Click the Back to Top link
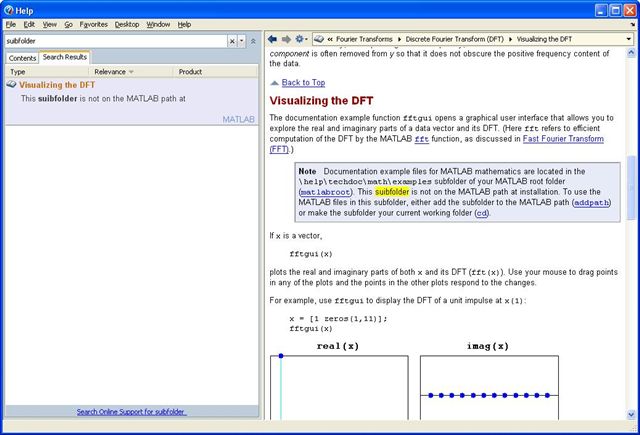Viewport: 640px width, 435px height. coord(303,82)
